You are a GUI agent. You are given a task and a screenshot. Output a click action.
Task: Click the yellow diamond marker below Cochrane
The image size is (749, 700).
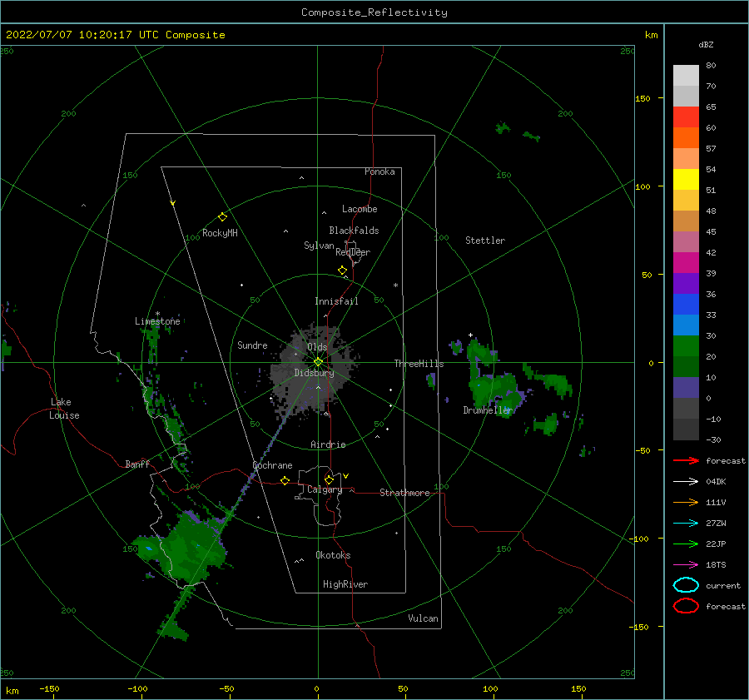285,481
